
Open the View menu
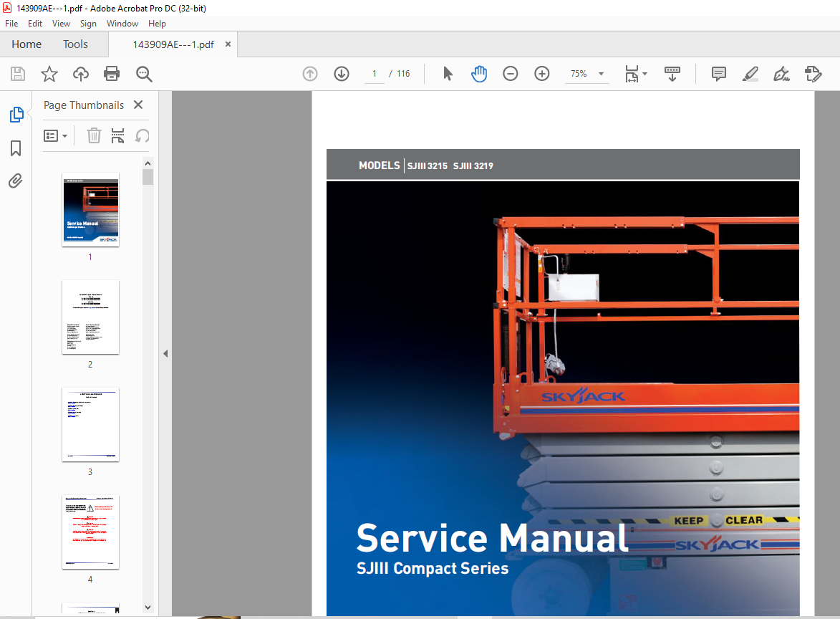coord(61,24)
